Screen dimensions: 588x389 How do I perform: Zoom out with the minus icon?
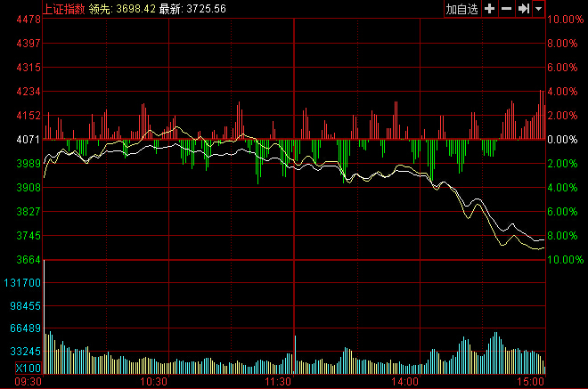click(506, 8)
